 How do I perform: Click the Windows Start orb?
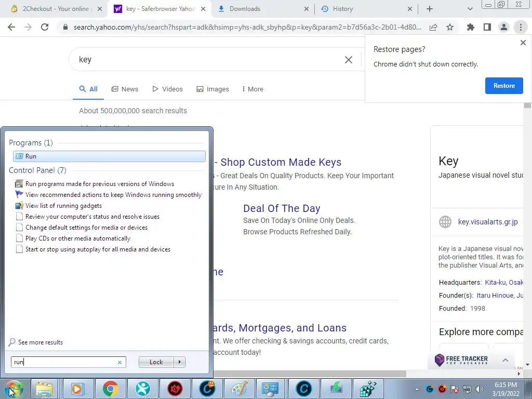[x=14, y=389]
